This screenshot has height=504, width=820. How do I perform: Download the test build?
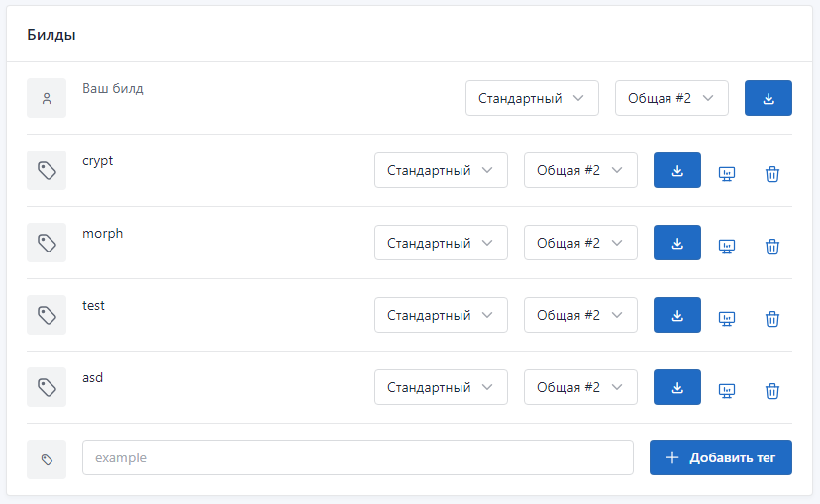(x=677, y=315)
